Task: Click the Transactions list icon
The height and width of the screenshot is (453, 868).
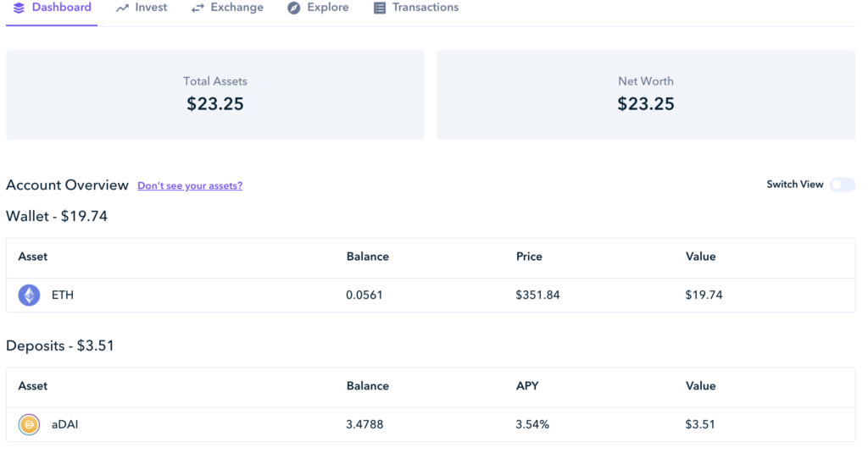Action: (x=379, y=8)
